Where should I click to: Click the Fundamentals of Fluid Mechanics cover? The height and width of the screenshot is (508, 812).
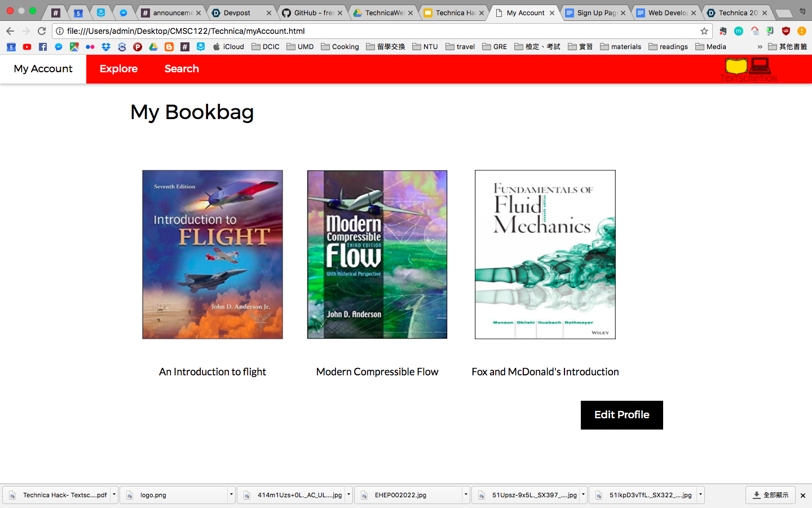pos(545,255)
